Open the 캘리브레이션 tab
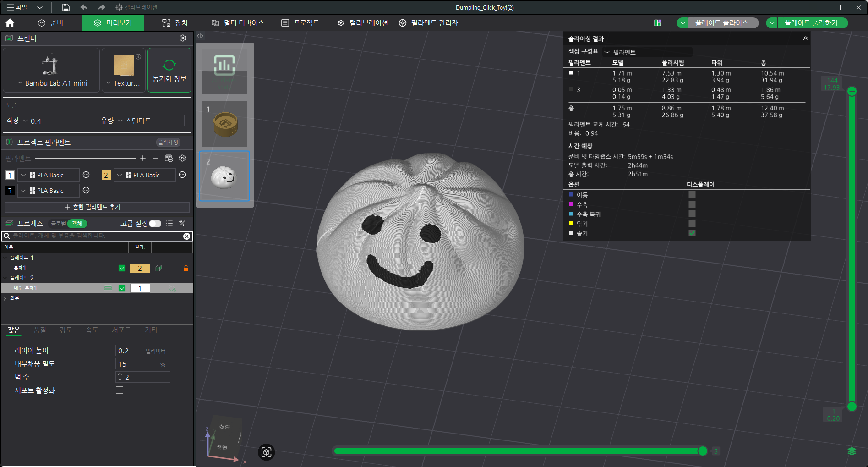 (x=363, y=23)
